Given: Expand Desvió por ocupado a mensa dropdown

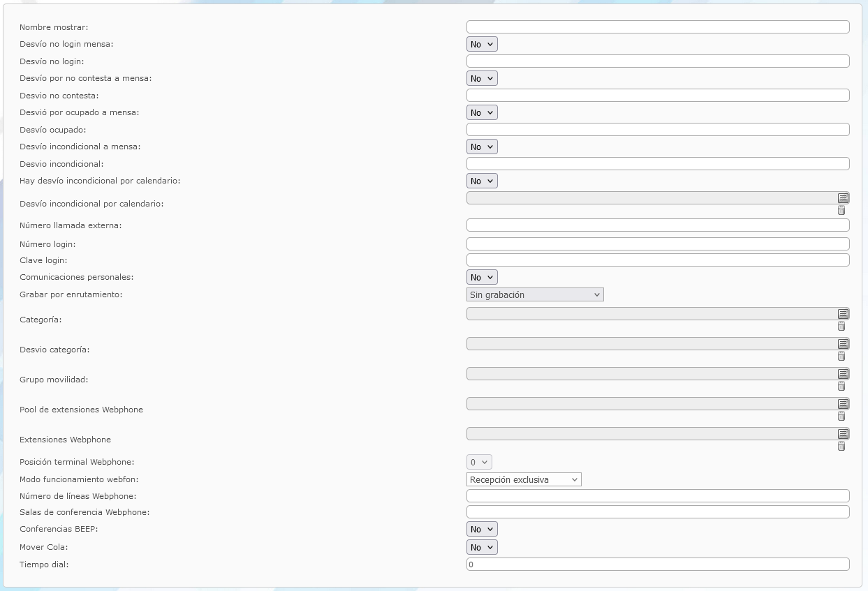Looking at the screenshot, I should (x=482, y=112).
